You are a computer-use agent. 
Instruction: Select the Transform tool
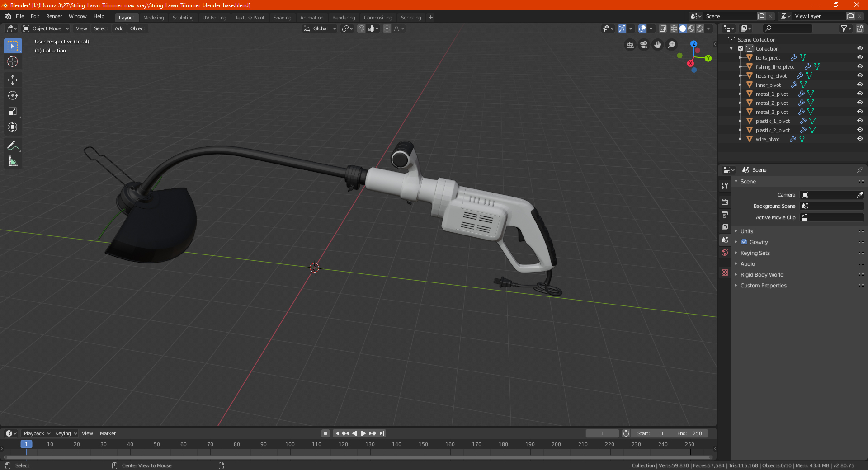coord(13,127)
